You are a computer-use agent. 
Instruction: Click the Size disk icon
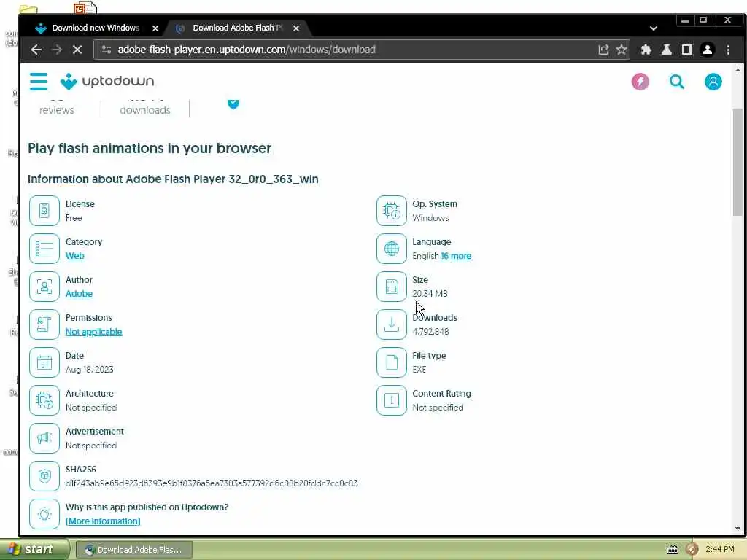(x=392, y=286)
